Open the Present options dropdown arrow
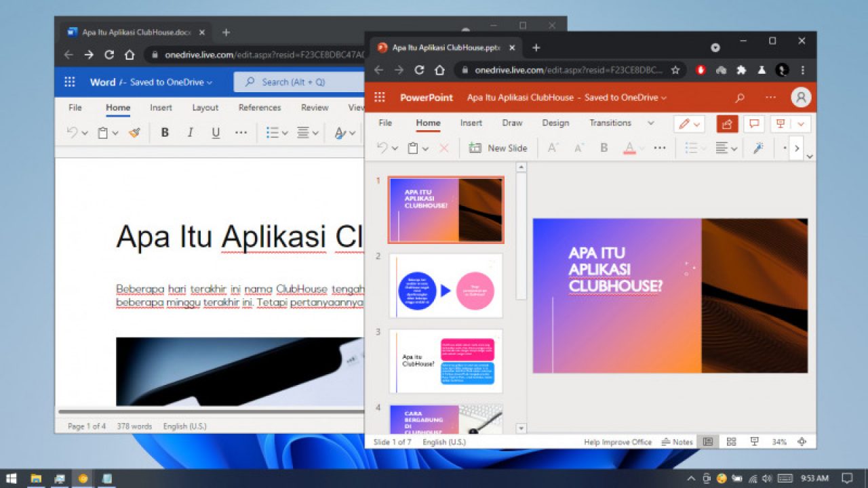The image size is (868, 488). 802,123
